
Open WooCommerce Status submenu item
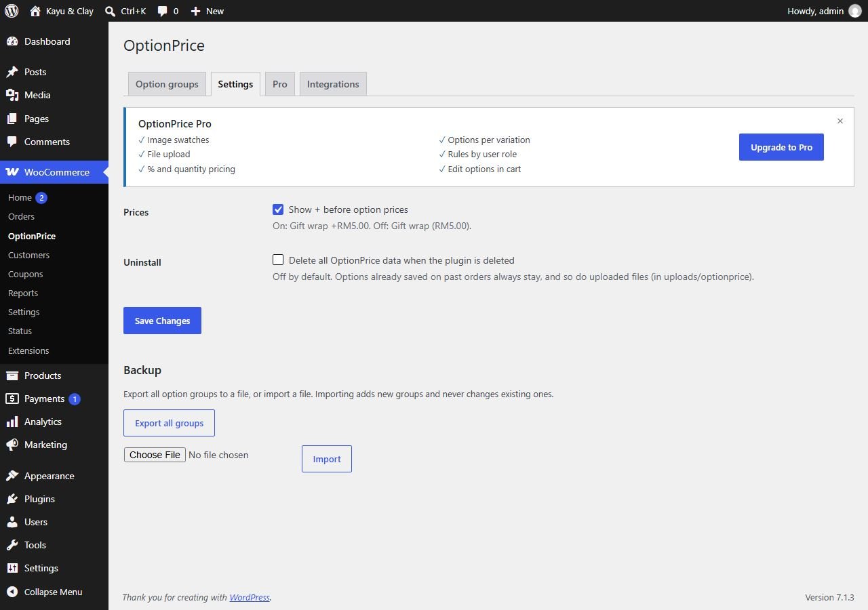pyautogui.click(x=20, y=331)
